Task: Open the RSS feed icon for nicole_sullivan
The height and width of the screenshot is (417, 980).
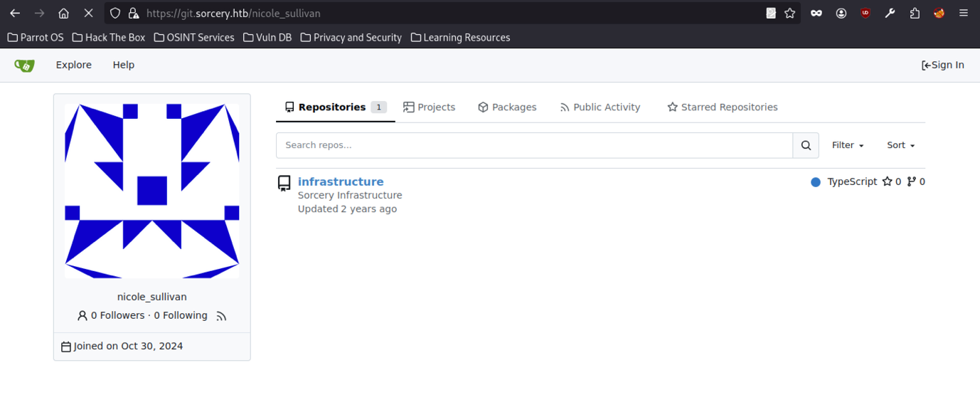Action: [221, 316]
